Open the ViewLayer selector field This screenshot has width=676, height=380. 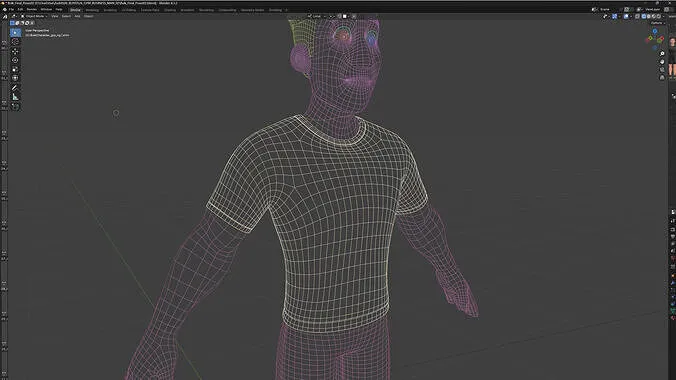(x=652, y=9)
